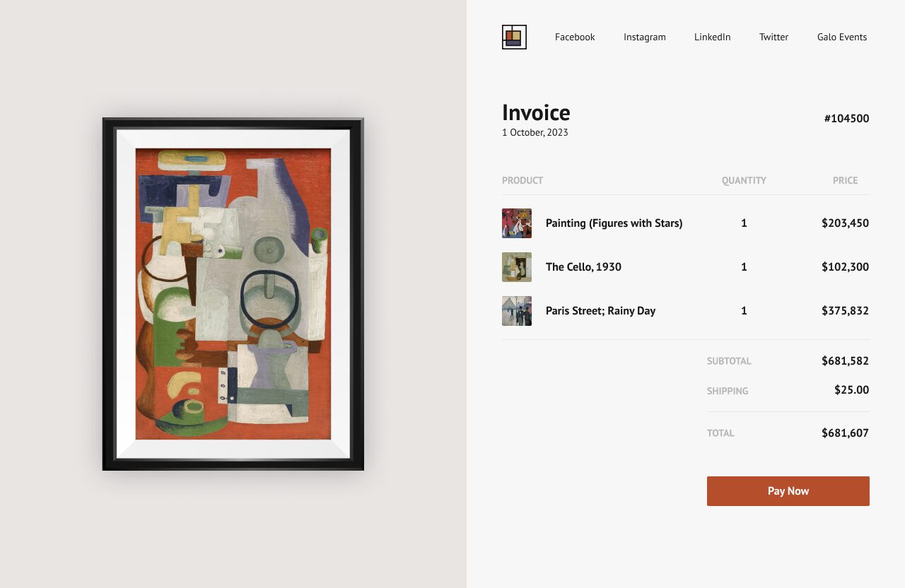Open the Facebook link
The height and width of the screenshot is (588, 905).
point(575,37)
